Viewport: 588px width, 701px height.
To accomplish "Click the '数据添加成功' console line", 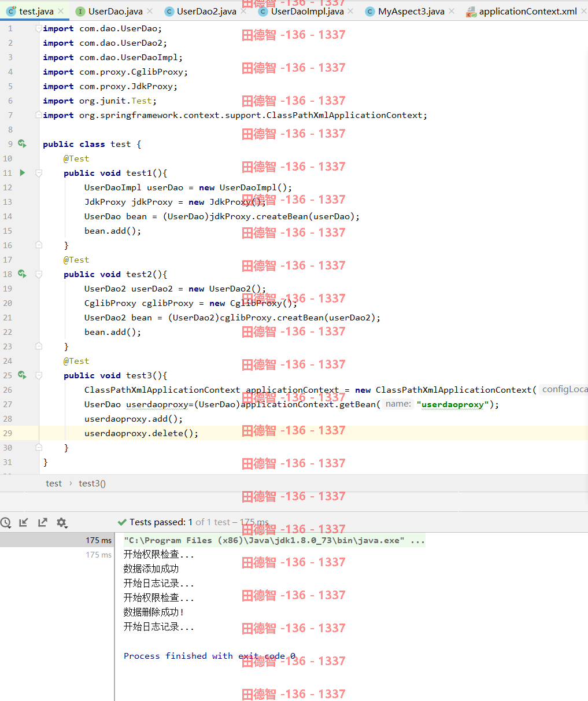I will click(151, 569).
